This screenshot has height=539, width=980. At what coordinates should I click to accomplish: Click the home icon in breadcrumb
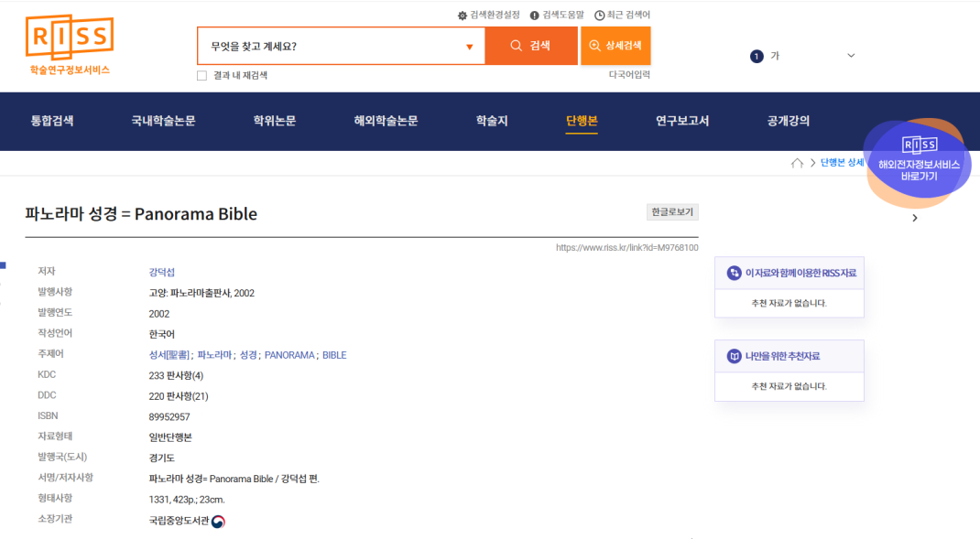click(x=797, y=163)
